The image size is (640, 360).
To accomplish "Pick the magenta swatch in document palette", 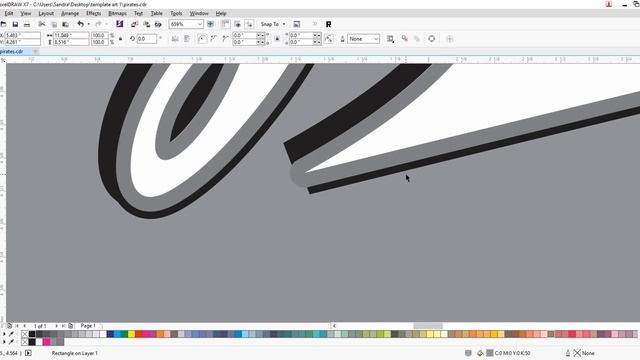I will [46, 342].
